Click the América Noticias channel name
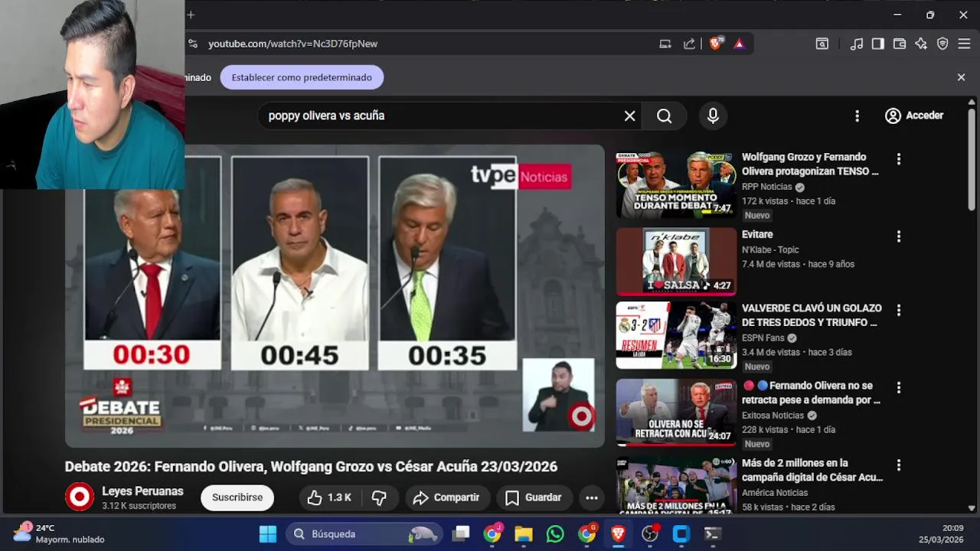Image resolution: width=980 pixels, height=551 pixels. tap(775, 493)
